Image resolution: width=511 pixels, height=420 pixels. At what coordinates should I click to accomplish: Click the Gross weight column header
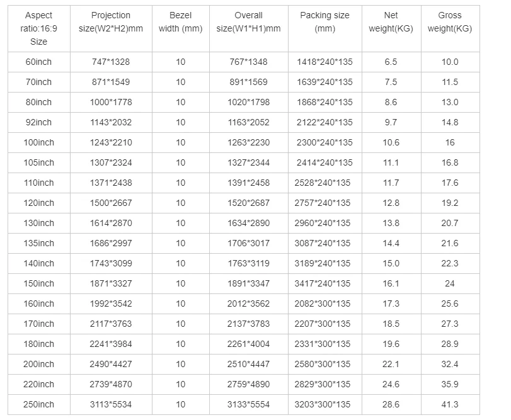450,22
